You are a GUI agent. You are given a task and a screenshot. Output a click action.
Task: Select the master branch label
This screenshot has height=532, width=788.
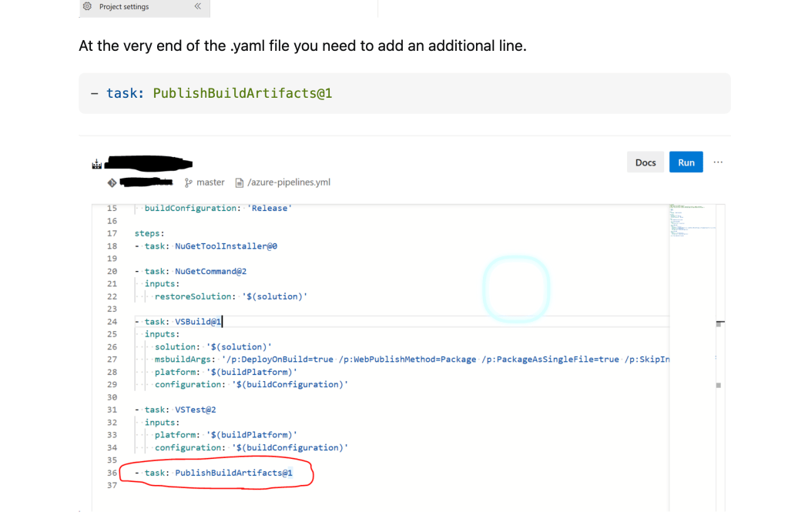point(210,182)
